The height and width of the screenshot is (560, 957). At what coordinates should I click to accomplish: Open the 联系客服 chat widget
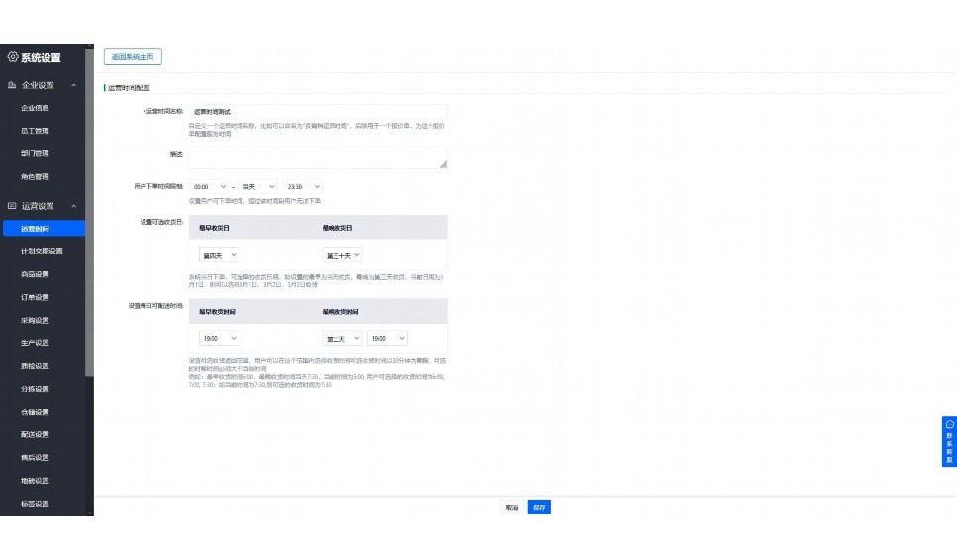tap(949, 441)
